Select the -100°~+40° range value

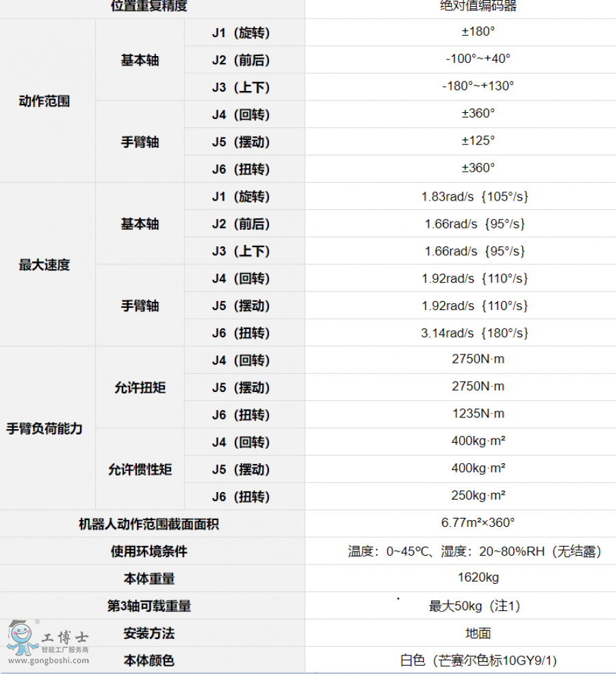tap(478, 59)
